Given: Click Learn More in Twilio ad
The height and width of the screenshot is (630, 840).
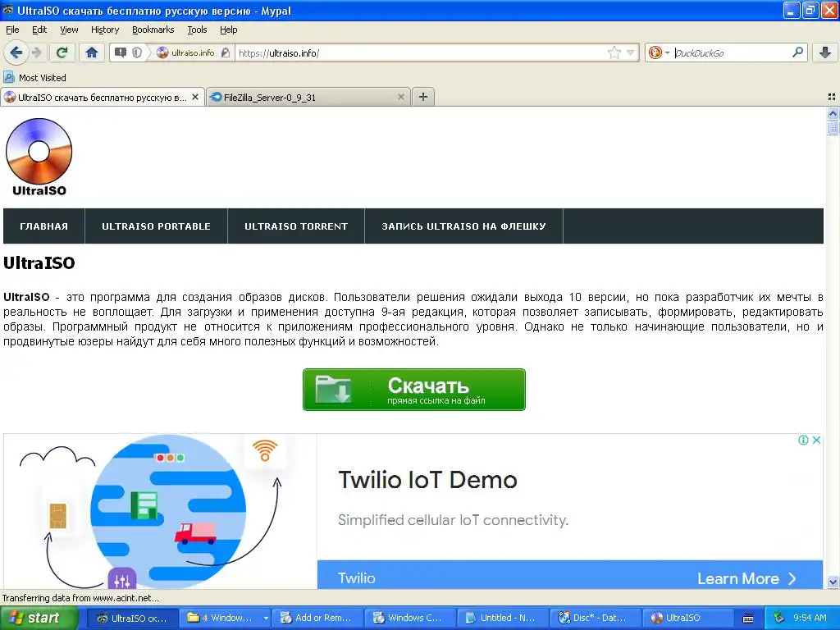Looking at the screenshot, I should pyautogui.click(x=746, y=578).
